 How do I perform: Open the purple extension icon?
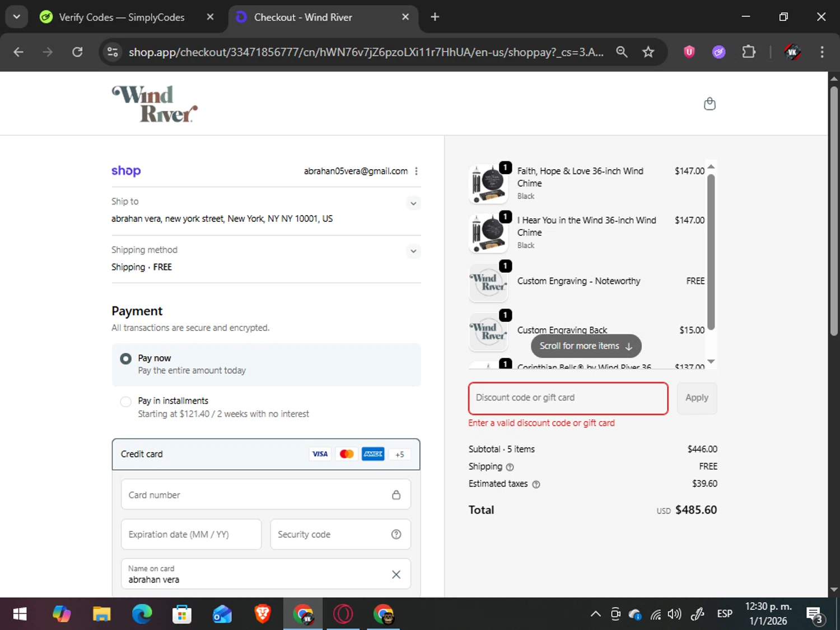click(x=719, y=52)
